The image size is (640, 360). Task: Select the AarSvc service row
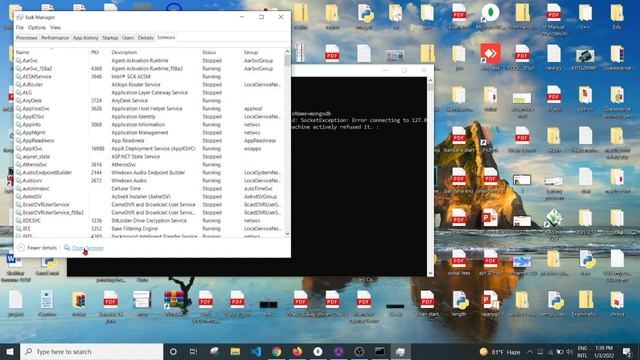pos(149,60)
